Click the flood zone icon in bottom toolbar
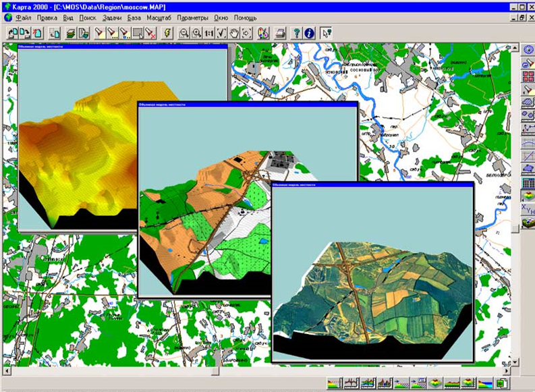This screenshot has height=392, width=535. tap(486, 384)
